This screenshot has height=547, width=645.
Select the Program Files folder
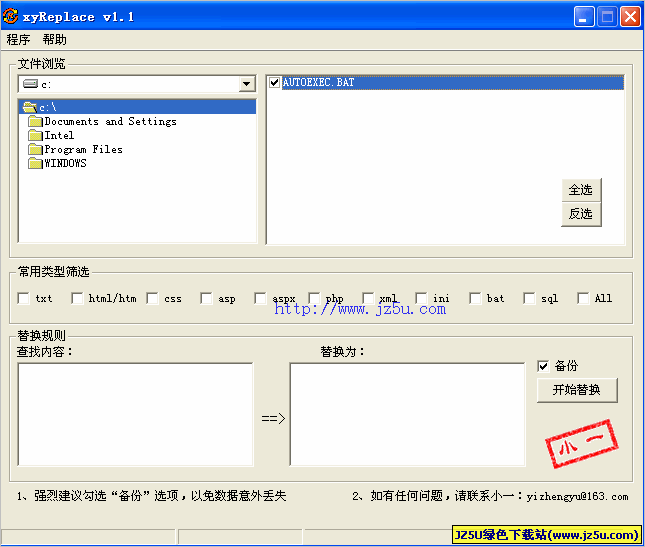pos(84,149)
